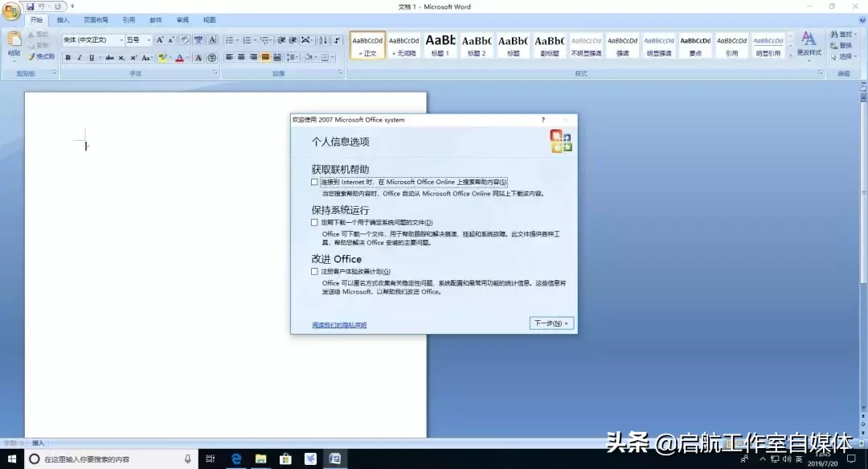Viewport: 868px width, 469px height.
Task: Check 连接到 Internet 时在 Office Online 上搜索帮助内容
Action: click(314, 182)
